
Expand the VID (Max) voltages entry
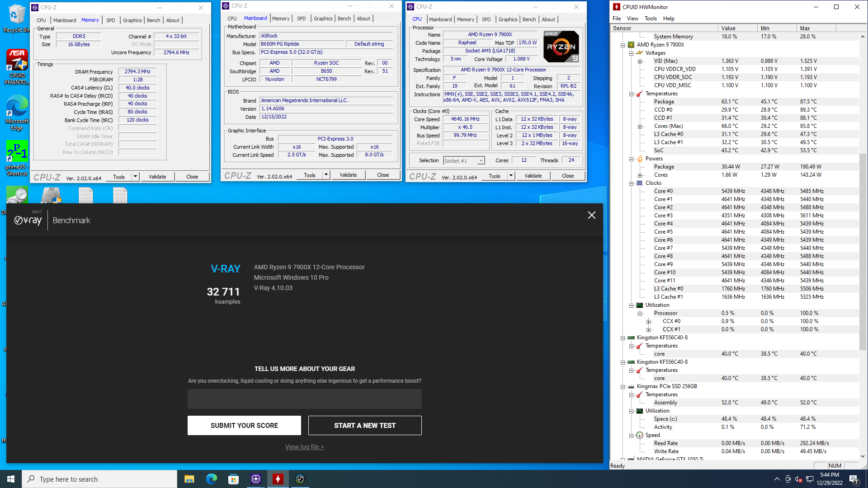coord(640,61)
